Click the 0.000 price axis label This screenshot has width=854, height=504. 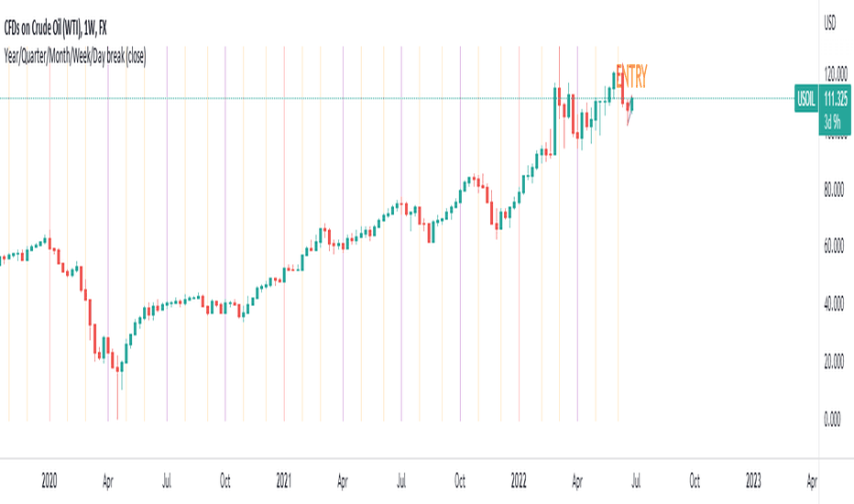point(832,419)
